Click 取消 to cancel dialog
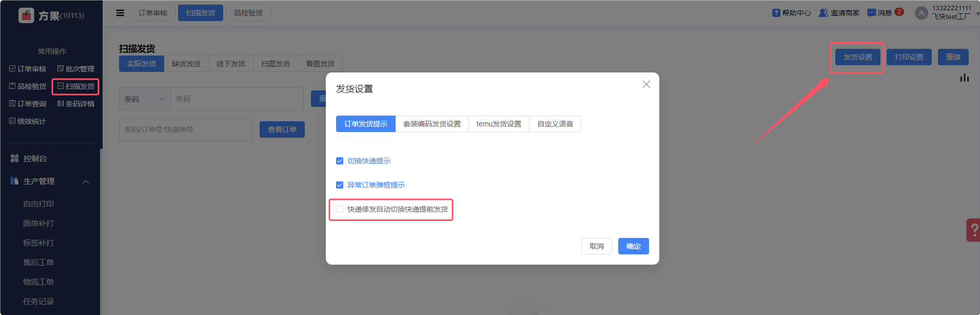 [597, 246]
